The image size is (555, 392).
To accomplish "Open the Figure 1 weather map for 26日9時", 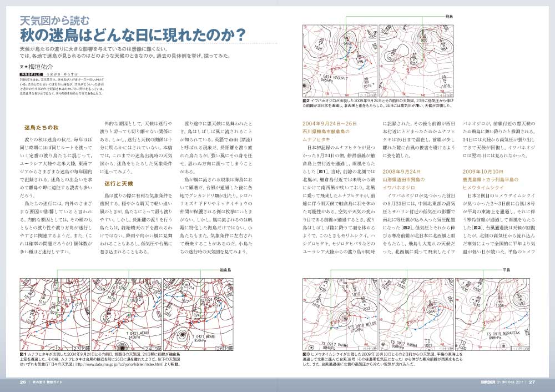I will (199, 314).
